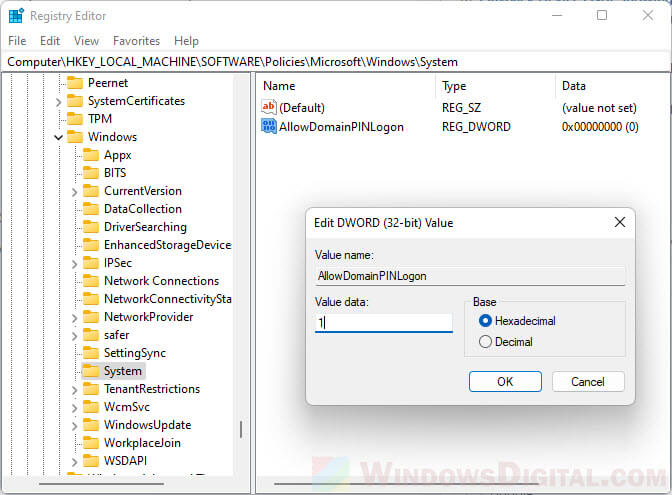Viewport: 672px width, 495px height.
Task: Collapse the Windows key
Action: 59,138
